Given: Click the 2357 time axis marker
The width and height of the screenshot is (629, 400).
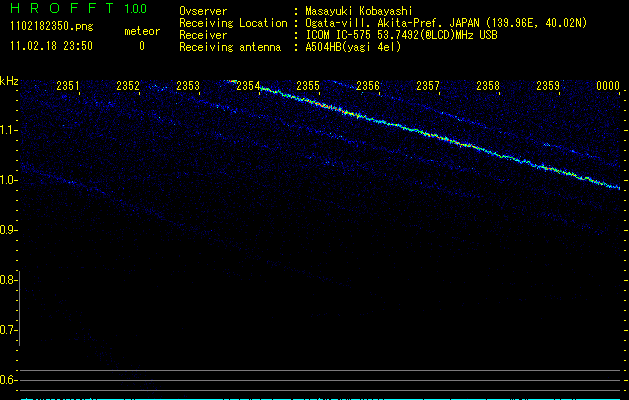Looking at the screenshot, I should (x=428, y=86).
